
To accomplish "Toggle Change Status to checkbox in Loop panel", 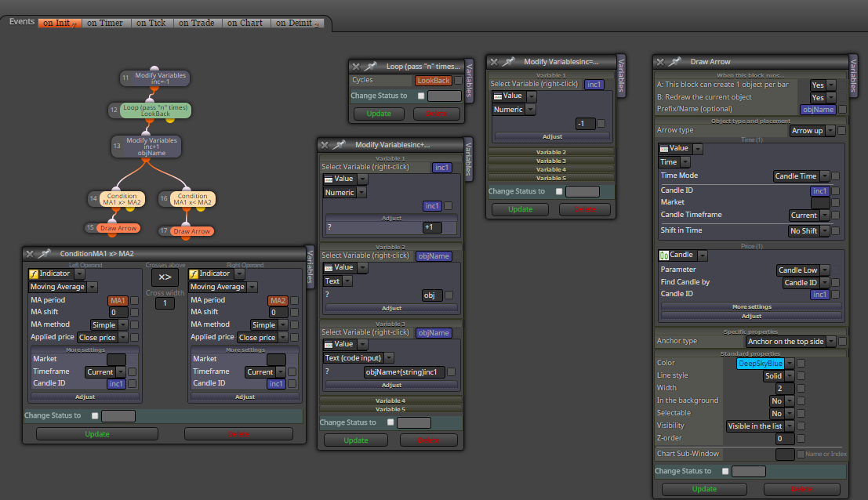I will (421, 96).
